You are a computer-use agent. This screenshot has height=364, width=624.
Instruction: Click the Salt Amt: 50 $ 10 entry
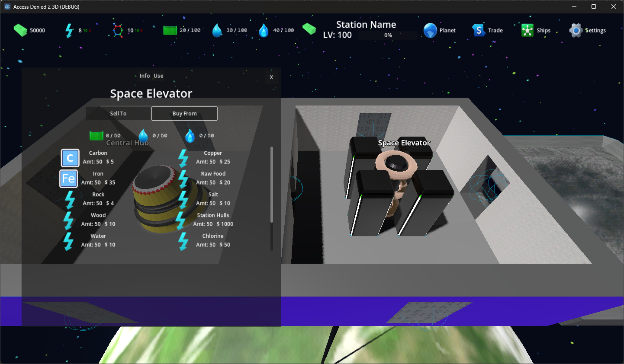213,199
